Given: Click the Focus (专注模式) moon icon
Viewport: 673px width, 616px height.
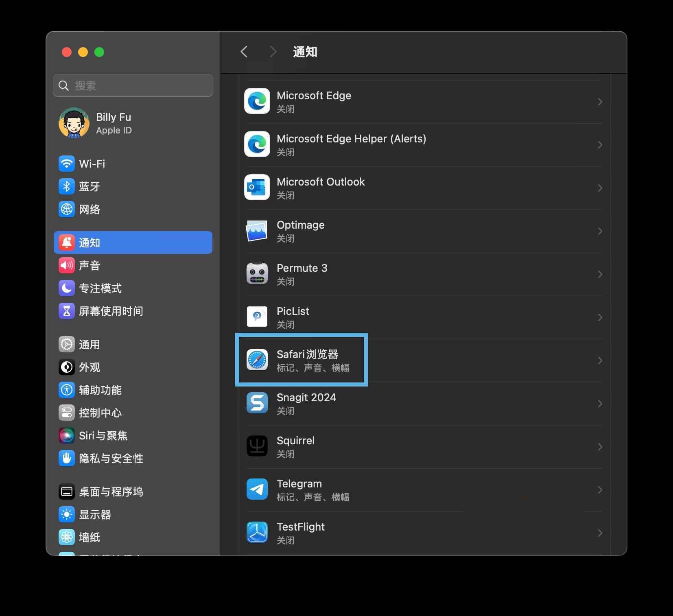Looking at the screenshot, I should 67,288.
